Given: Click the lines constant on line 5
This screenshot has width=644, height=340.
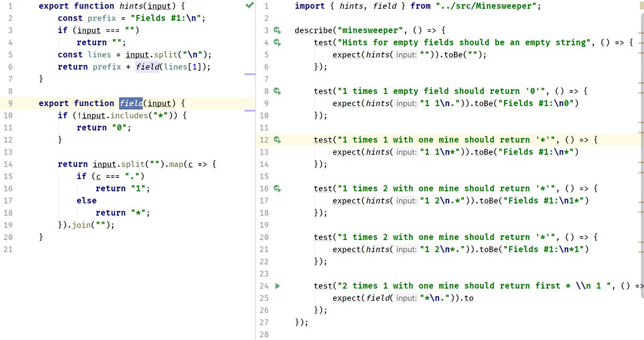Looking at the screenshot, I should (98, 55).
